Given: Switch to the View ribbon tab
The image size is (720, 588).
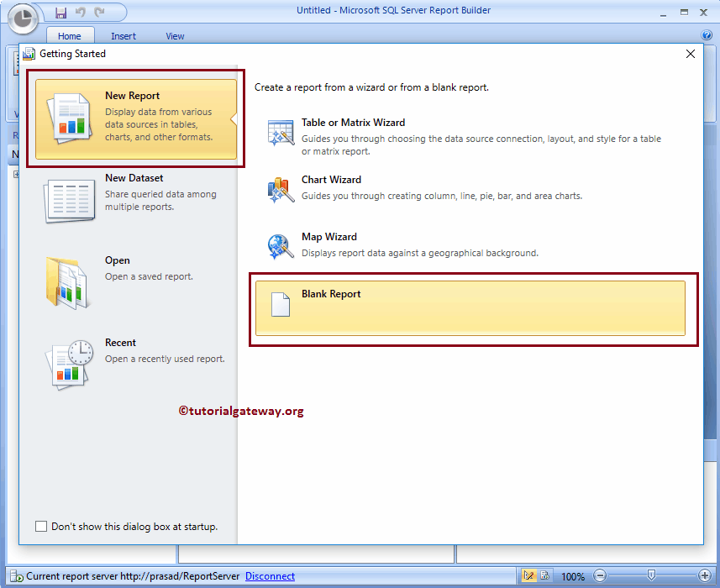Looking at the screenshot, I should 175,36.
